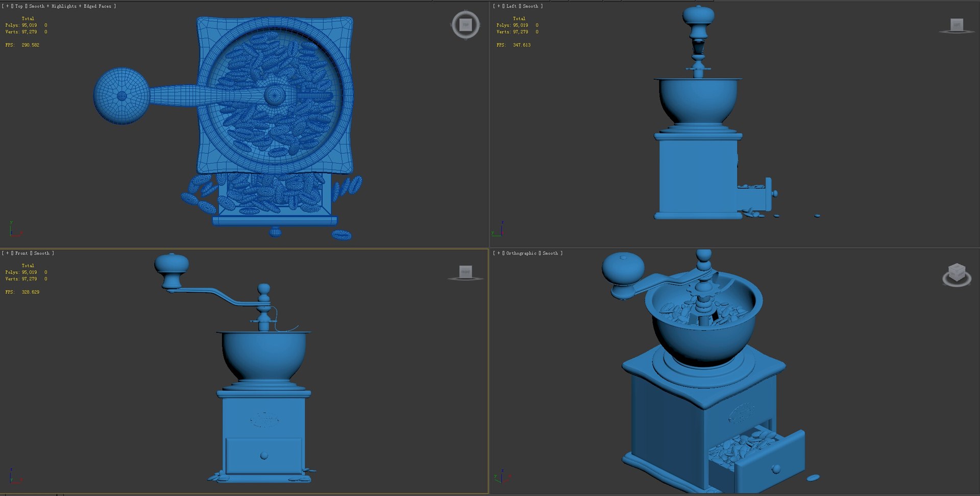Select the grinder box body in Left viewport
The width and height of the screenshot is (980, 496).
[x=698, y=176]
